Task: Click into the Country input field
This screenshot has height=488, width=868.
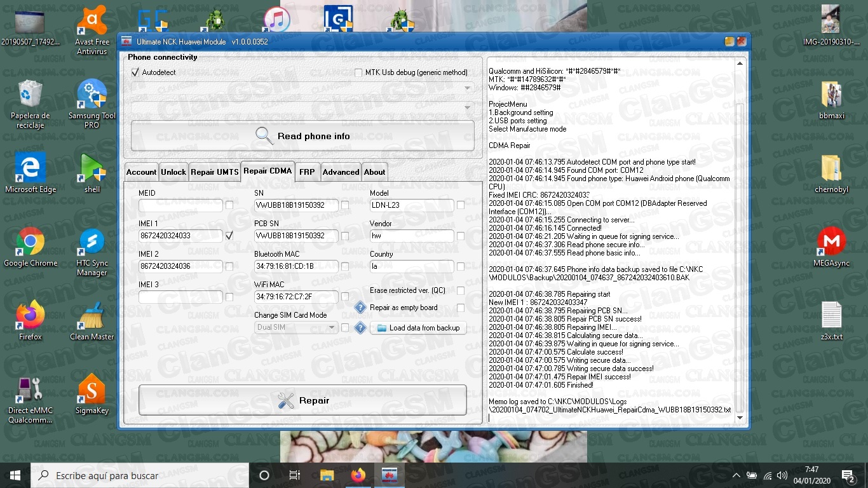Action: (x=412, y=266)
